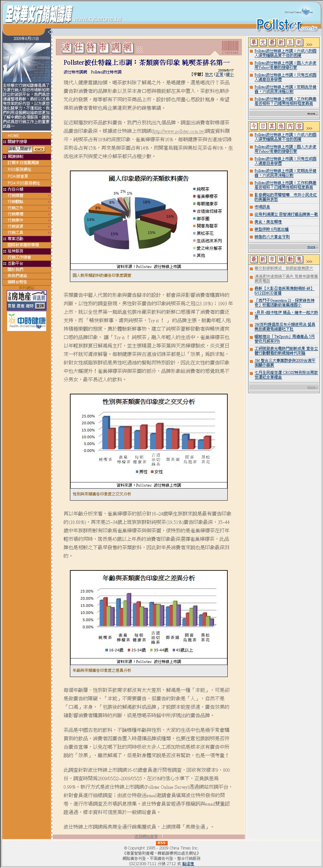Expand the 行銷觀點 submenu arrow
Image resolution: width=323 pixels, height=868 pixels.
[49, 201]
